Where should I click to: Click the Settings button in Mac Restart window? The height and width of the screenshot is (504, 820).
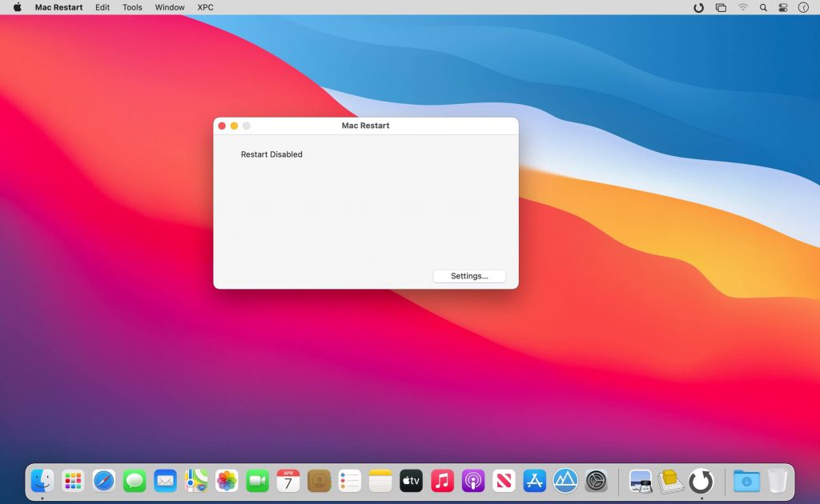[x=469, y=275]
